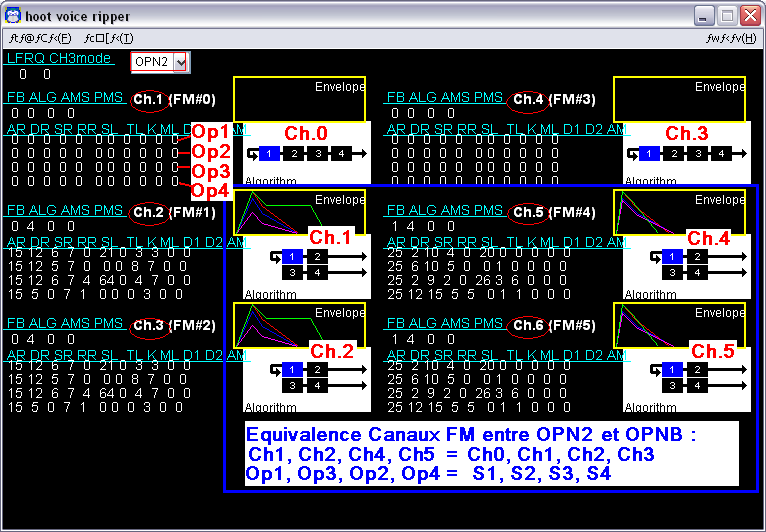This screenshot has height=532, width=766.
Task: Click the hoot voice ripper title bar icon
Action: [x=13, y=16]
